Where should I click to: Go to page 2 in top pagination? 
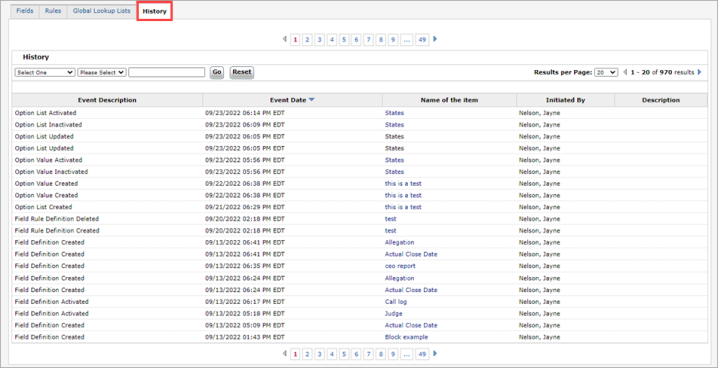308,40
